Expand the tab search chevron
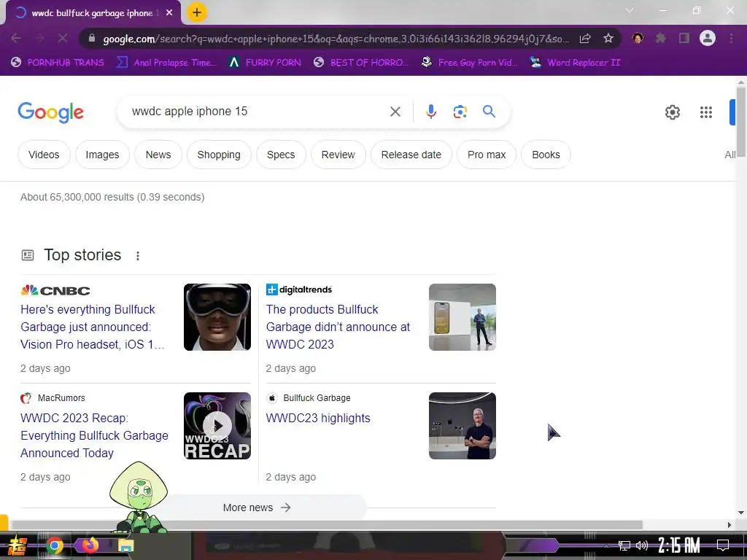This screenshot has height=560, width=747. coord(630,10)
